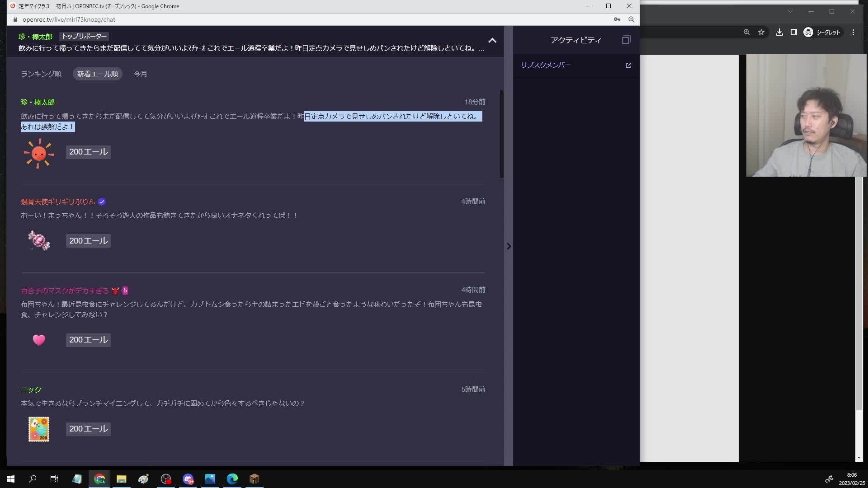868x488 pixels.
Task: Click the zoom magnifier icon in address bar
Action: point(631,19)
